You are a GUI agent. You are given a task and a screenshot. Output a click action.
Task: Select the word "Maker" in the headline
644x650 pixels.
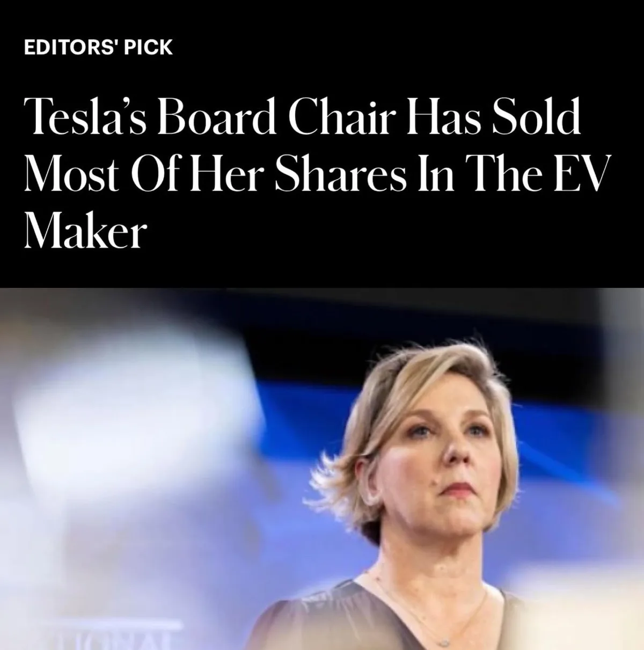[85, 231]
